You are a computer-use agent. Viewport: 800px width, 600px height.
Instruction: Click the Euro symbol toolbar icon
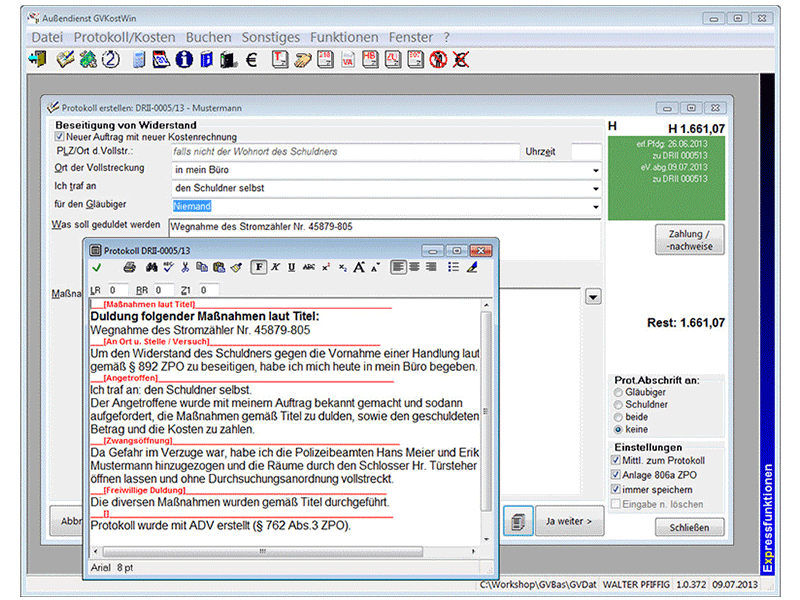pyautogui.click(x=250, y=60)
